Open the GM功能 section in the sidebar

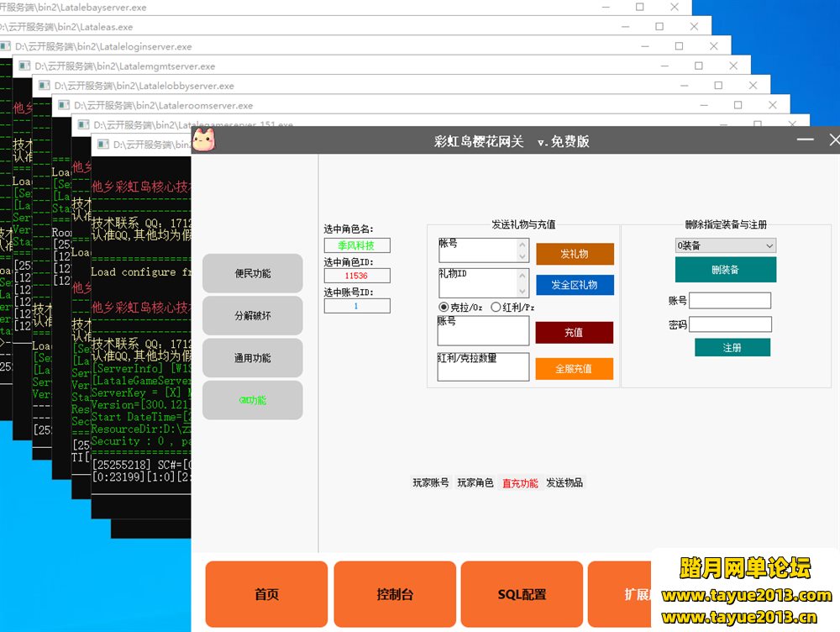(252, 400)
